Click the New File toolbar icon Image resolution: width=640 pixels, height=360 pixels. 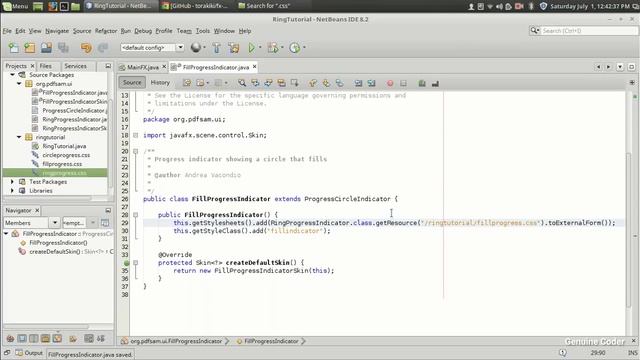(x=13, y=48)
